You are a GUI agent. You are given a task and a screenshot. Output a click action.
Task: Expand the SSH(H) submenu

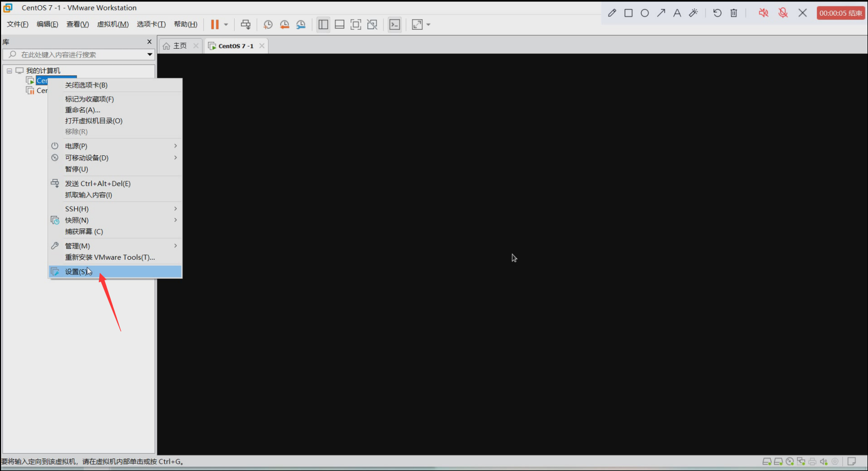(x=115, y=209)
